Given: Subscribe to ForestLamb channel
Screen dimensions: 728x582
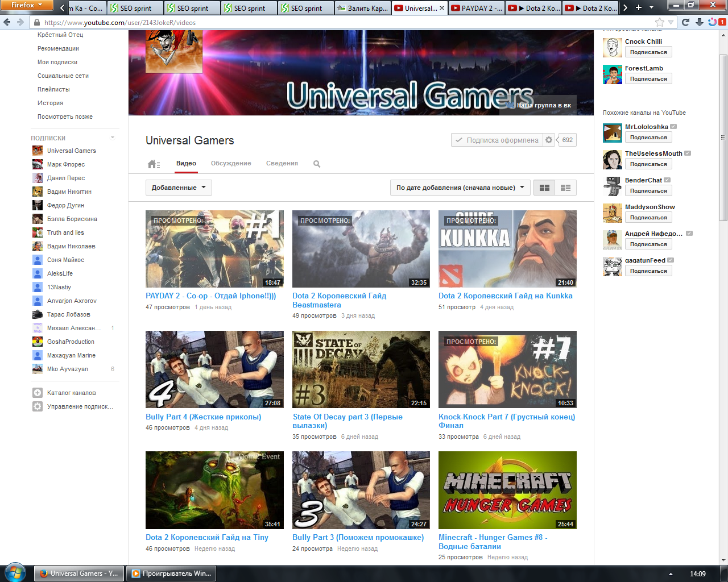Looking at the screenshot, I should pos(648,78).
